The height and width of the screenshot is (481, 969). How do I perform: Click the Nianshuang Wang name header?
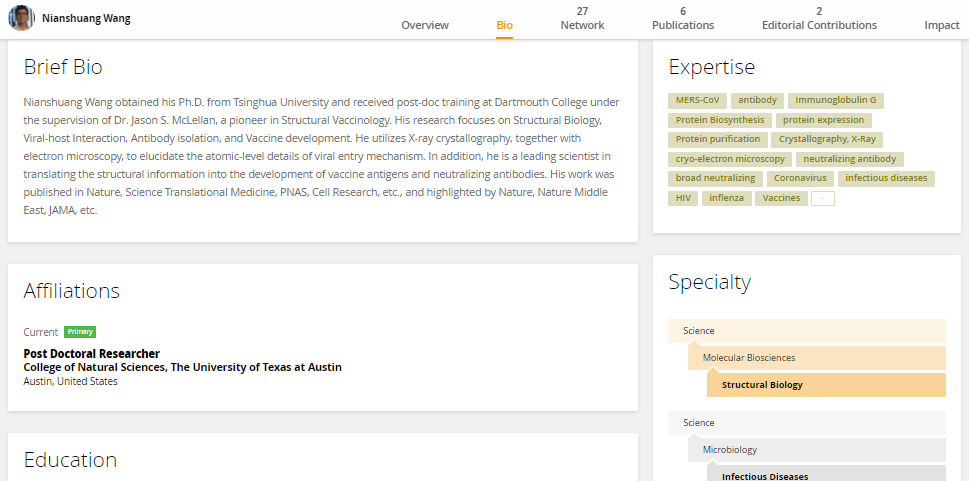pyautogui.click(x=86, y=18)
